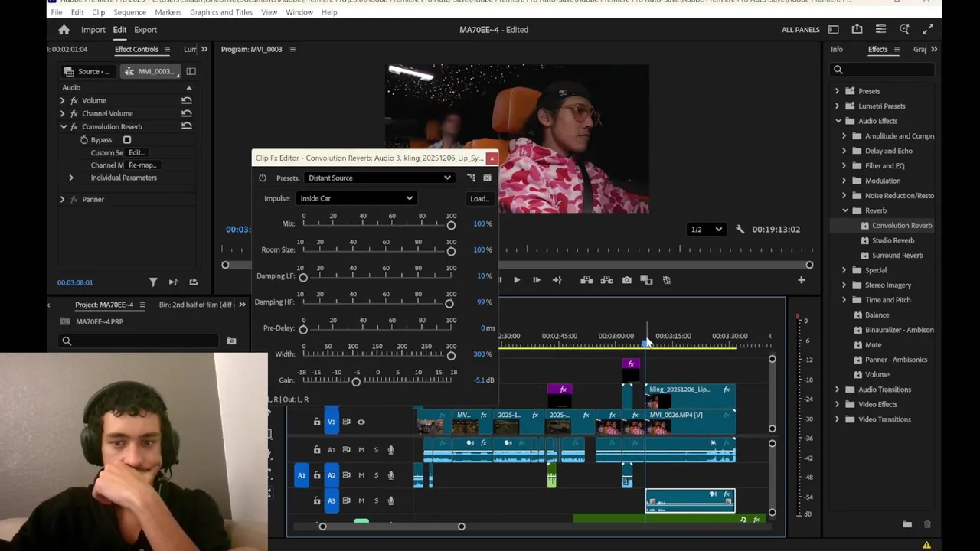Solo track A1

376,450
